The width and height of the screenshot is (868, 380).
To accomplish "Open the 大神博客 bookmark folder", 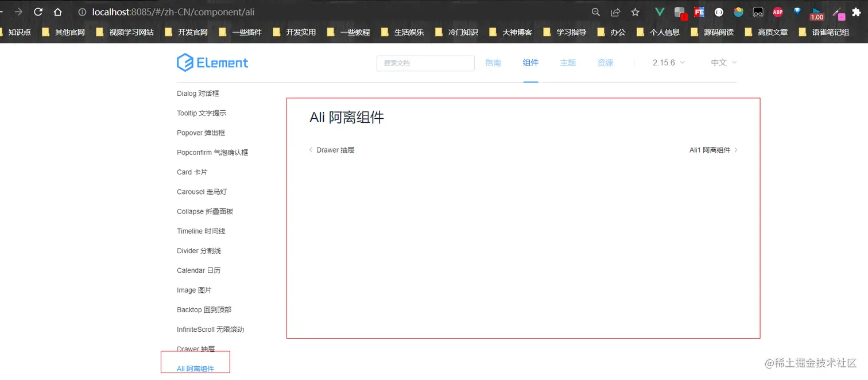I will point(510,32).
